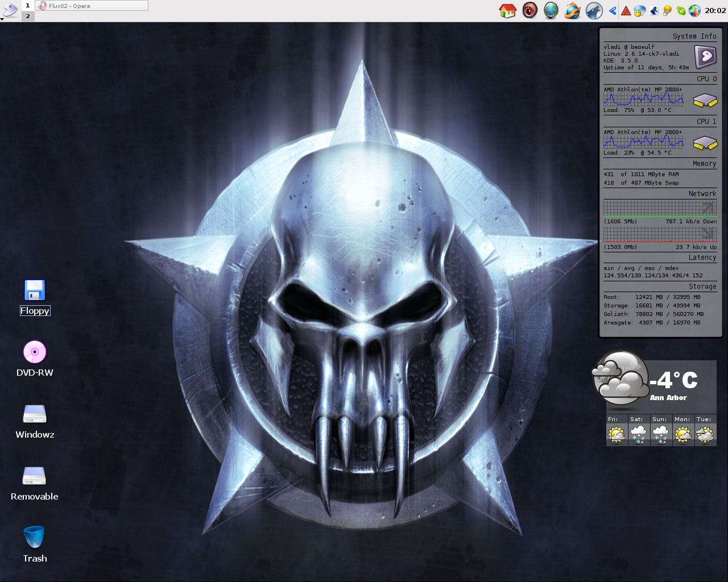Image resolution: width=728 pixels, height=582 pixels.
Task: Open the globe up/down arrows tray icon
Action: pyautogui.click(x=694, y=10)
